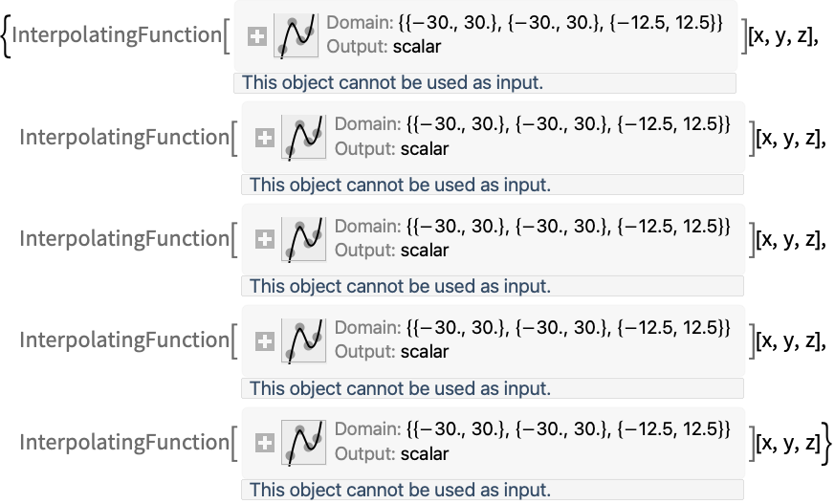Expand the first InterpolatingFunction summary box
This screenshot has width=835, height=504.
pos(256,36)
